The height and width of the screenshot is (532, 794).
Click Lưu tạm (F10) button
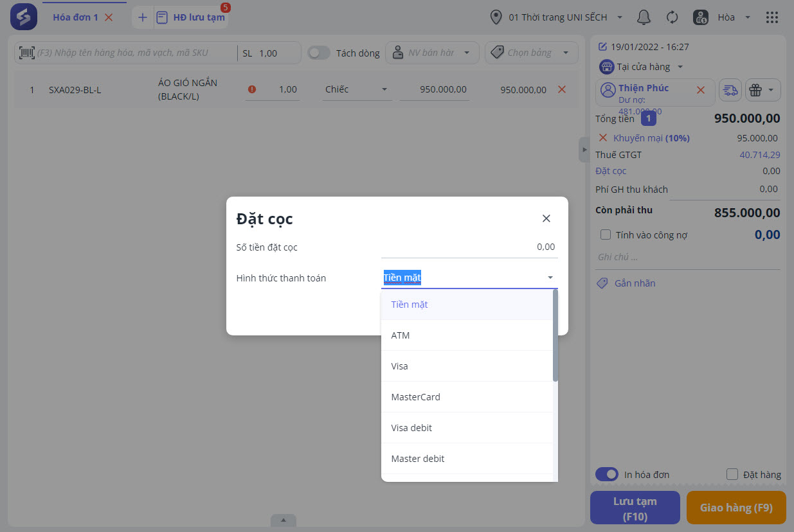tap(635, 508)
